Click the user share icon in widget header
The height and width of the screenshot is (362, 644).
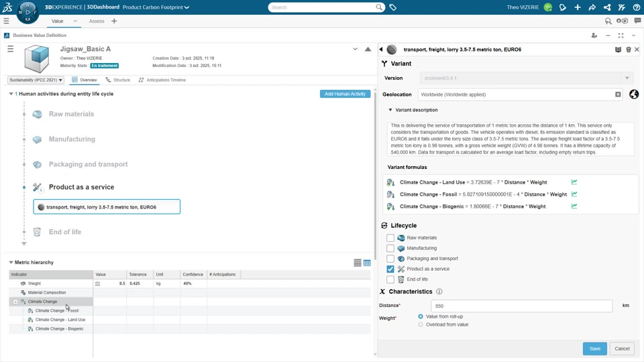click(x=594, y=36)
